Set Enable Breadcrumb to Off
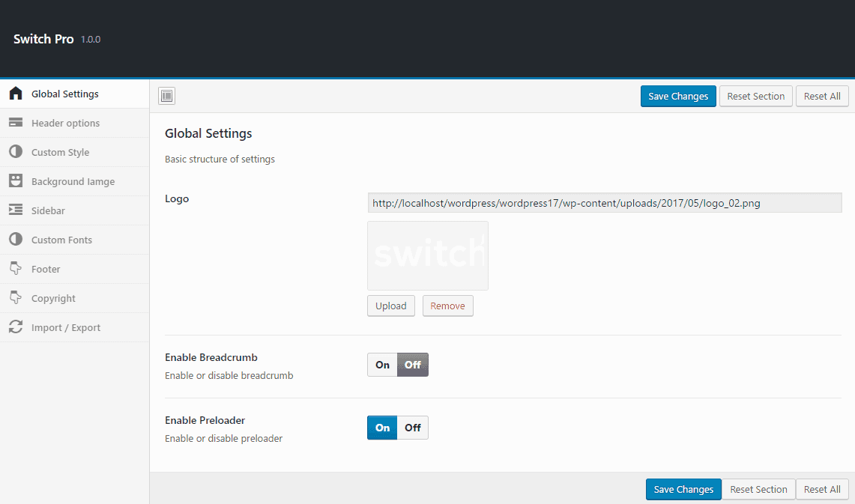The height and width of the screenshot is (504, 855). (x=413, y=365)
